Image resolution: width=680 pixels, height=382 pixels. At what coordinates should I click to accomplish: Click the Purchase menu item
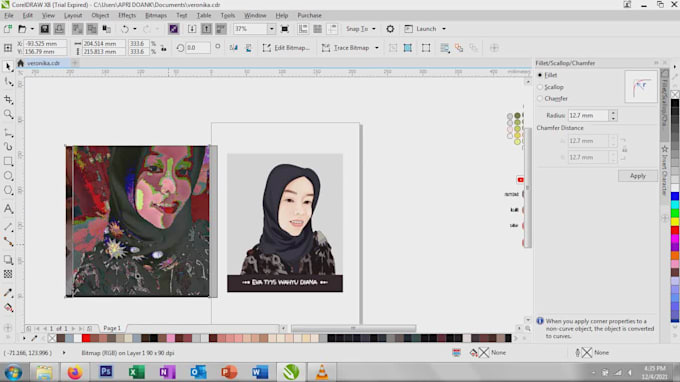pyautogui.click(x=309, y=15)
